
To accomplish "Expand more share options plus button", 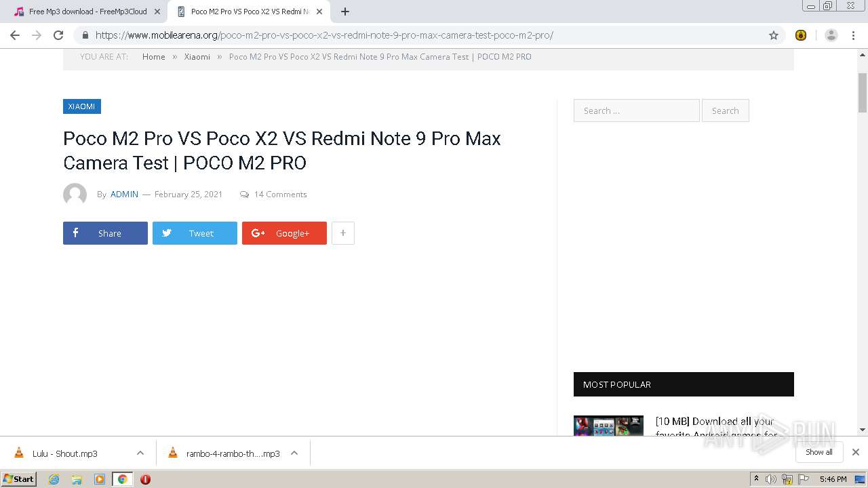I will [x=343, y=233].
